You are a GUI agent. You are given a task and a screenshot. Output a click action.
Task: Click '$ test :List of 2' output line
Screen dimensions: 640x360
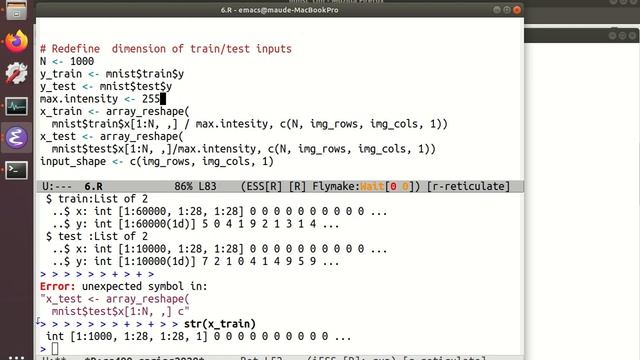point(97,236)
